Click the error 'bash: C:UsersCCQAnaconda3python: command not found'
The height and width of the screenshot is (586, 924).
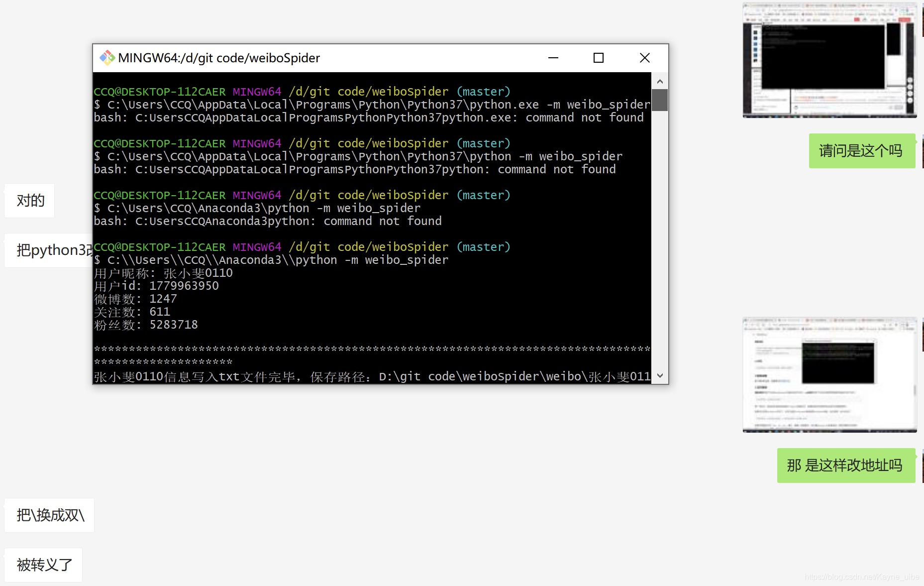(268, 221)
